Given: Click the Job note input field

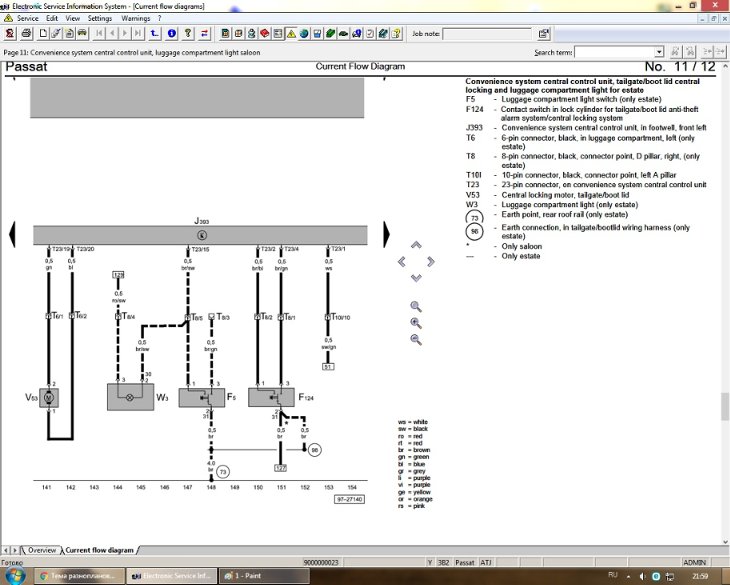Looking at the screenshot, I should pyautogui.click(x=487, y=34).
